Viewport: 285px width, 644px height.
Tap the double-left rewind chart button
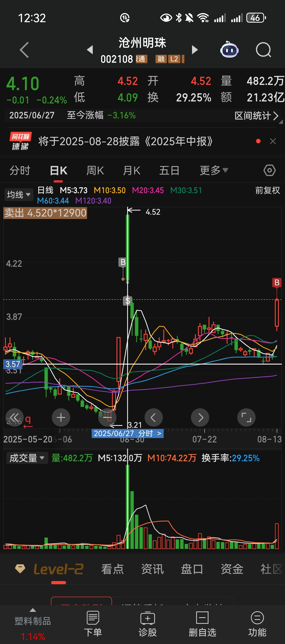click(14, 417)
